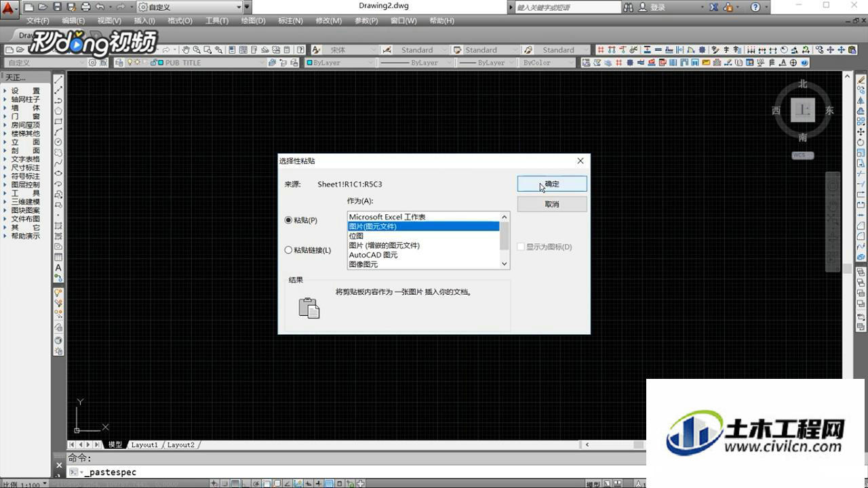Open the 编辑(E) menu

pos(73,20)
